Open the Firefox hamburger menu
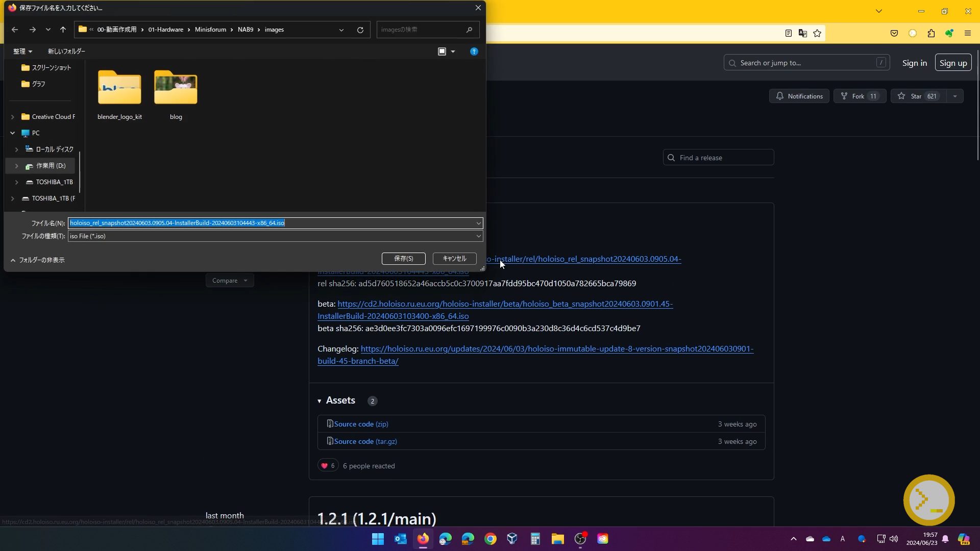This screenshot has width=980, height=551. pos(967,33)
